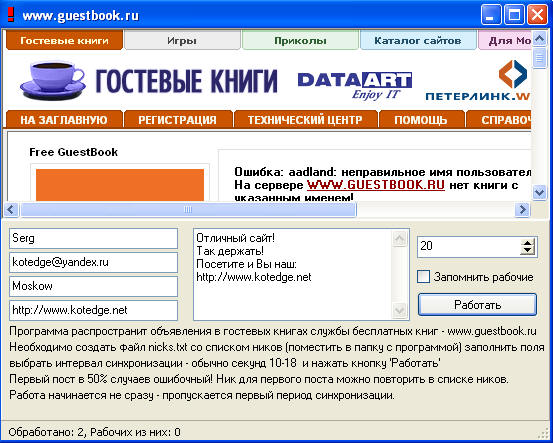Click the horizontal scrollbar thumb
Viewport: 553px width, 443px height.
(x=188, y=210)
